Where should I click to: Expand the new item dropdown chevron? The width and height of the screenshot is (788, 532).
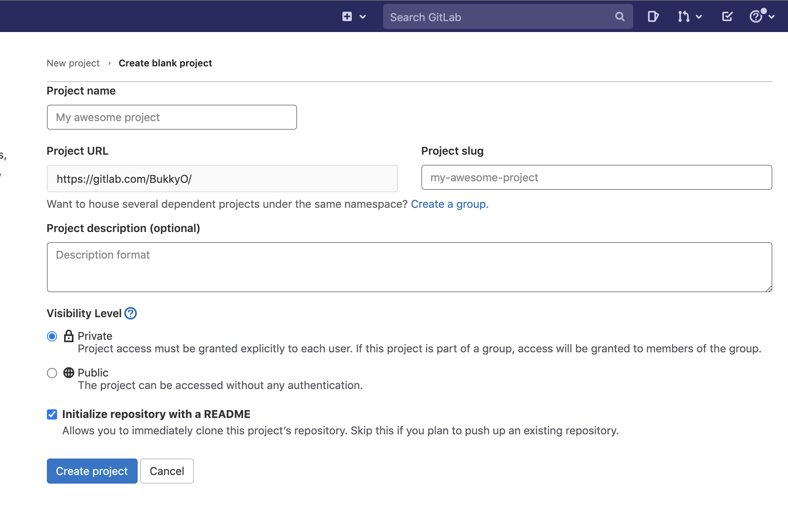363,16
